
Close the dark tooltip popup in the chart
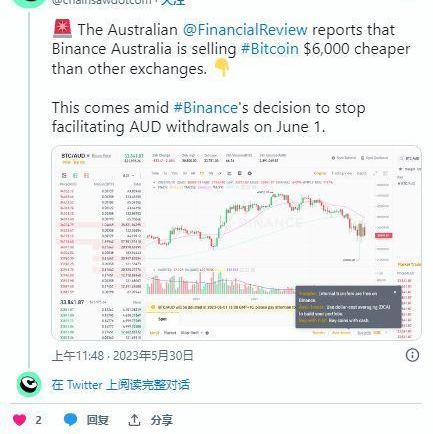[395, 292]
